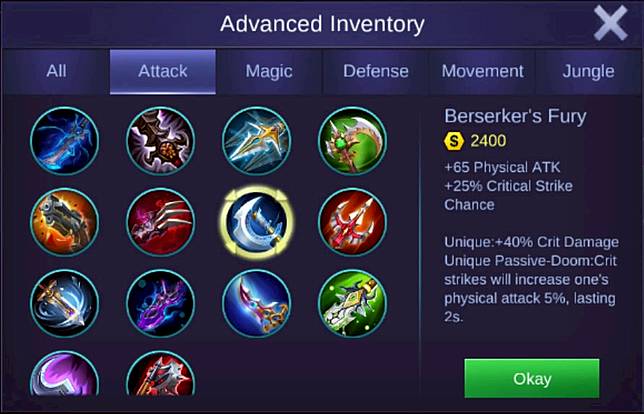Switch to the Defense tab
Viewport: 644px width, 414px height.
click(376, 71)
